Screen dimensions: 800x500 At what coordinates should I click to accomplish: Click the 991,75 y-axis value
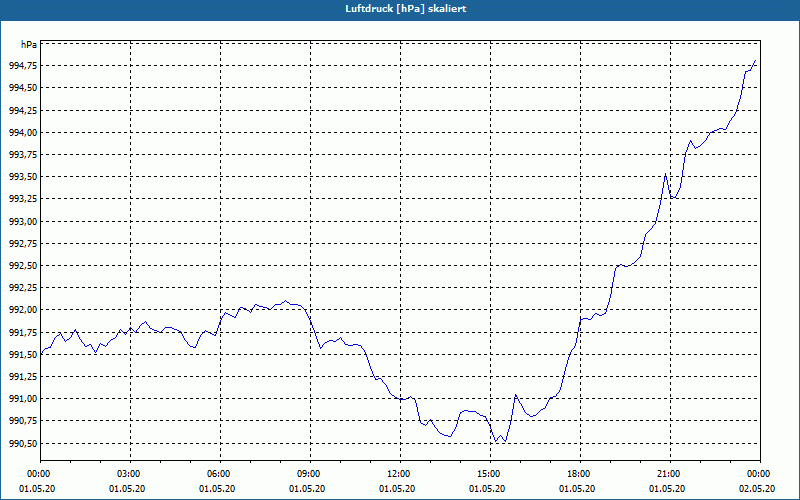coord(23,333)
